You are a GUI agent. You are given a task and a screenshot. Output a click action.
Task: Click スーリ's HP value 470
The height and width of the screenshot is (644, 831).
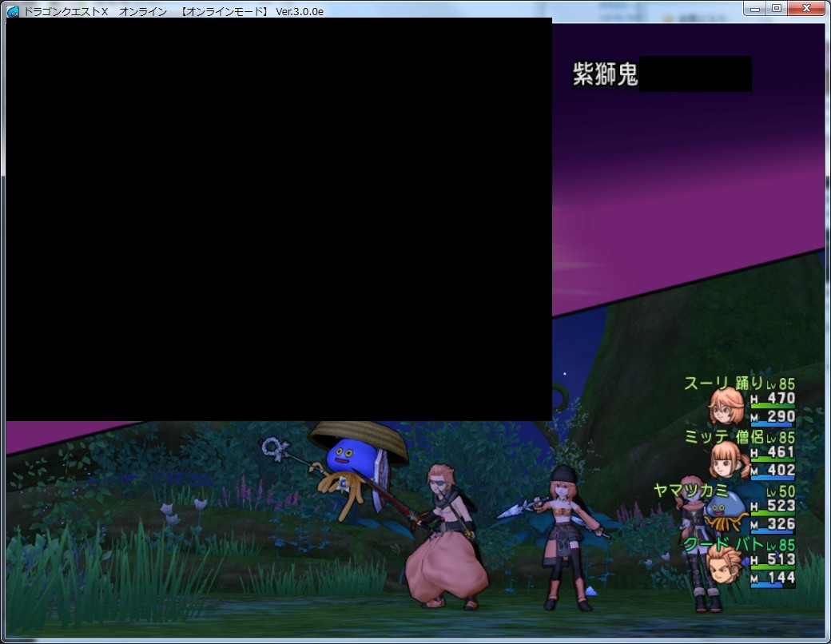[x=781, y=398]
